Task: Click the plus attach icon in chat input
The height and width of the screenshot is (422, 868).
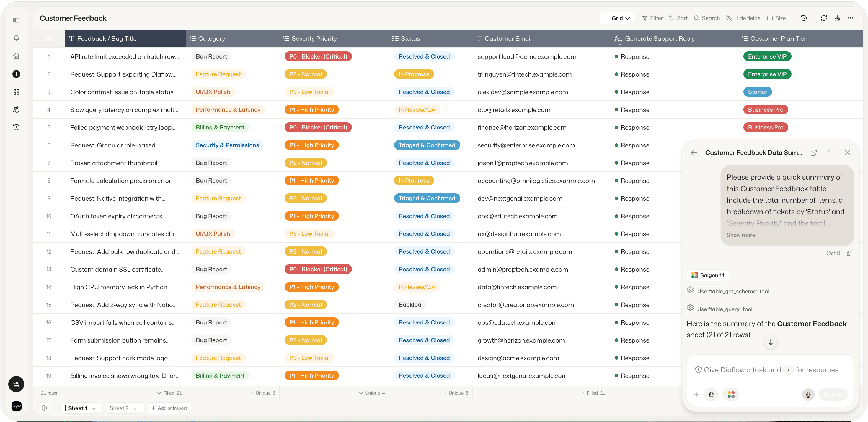Action: click(x=696, y=394)
